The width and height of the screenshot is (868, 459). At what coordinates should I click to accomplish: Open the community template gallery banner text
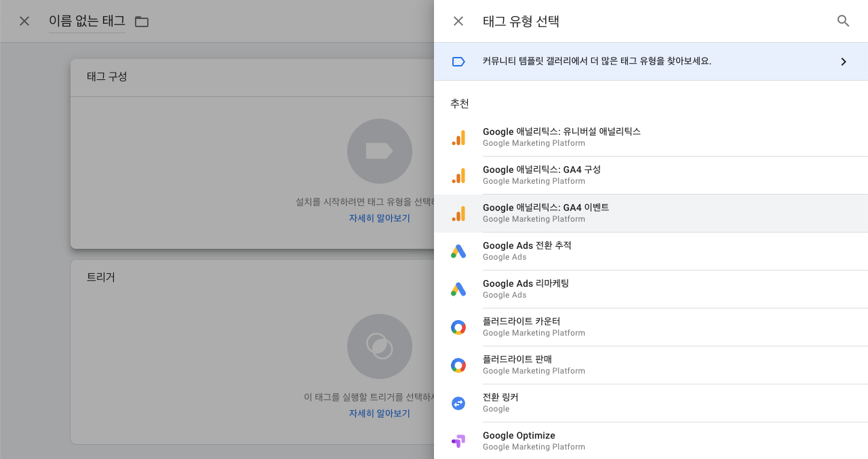coord(597,61)
